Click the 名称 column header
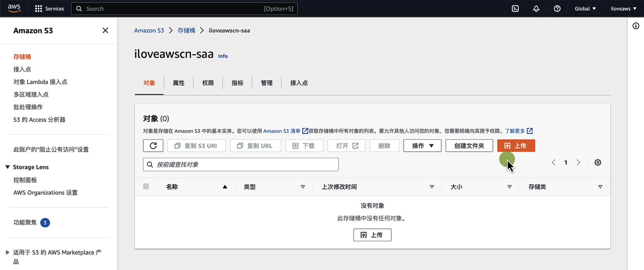 point(172,187)
